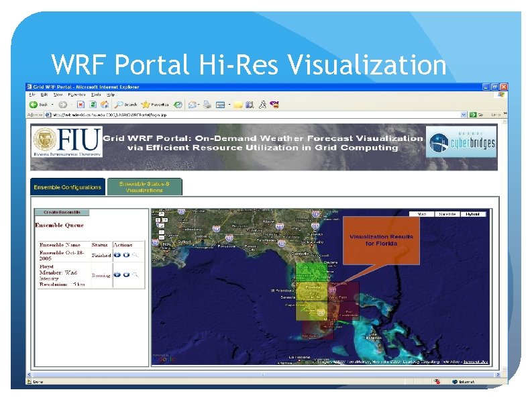Switch map to Satellite view
The width and height of the screenshot is (532, 400).
[x=447, y=214]
